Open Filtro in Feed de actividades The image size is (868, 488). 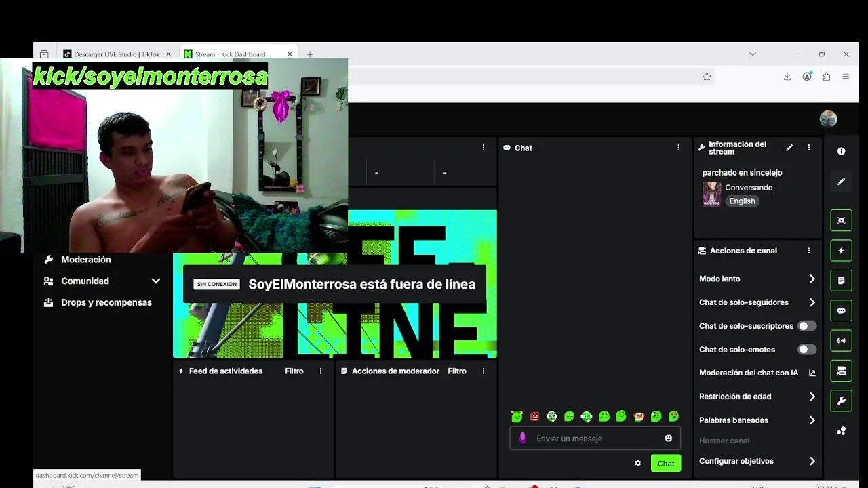click(294, 371)
